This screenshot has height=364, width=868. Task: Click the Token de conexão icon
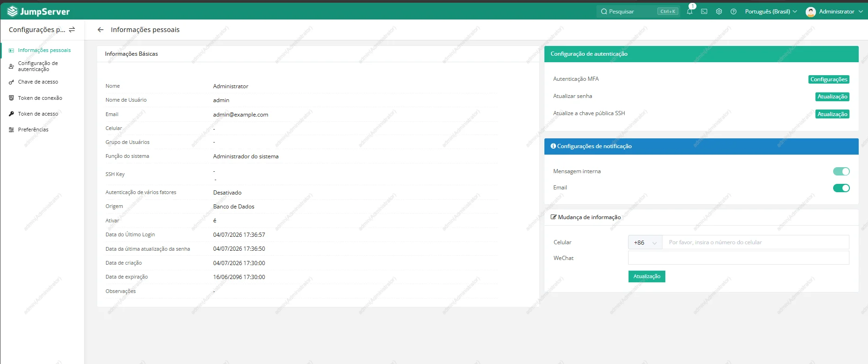(11, 98)
